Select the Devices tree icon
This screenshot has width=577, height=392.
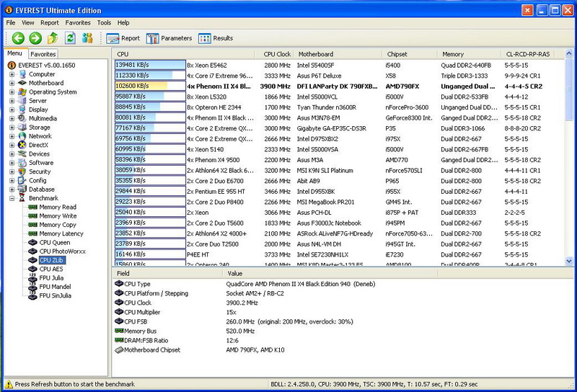pyautogui.click(x=22, y=153)
